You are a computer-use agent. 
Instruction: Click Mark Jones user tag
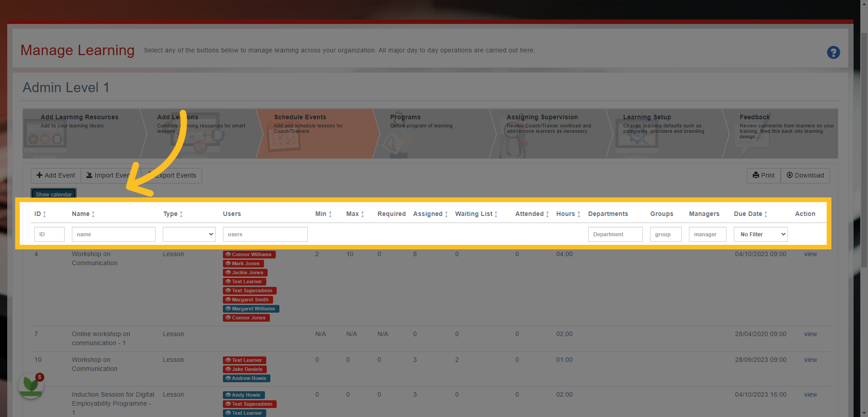coord(243,263)
